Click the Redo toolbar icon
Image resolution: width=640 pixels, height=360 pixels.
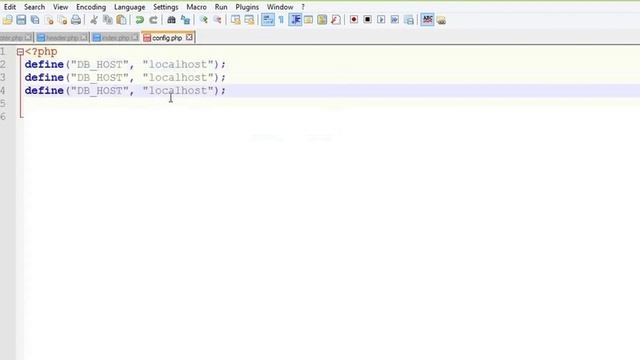(x=153, y=20)
